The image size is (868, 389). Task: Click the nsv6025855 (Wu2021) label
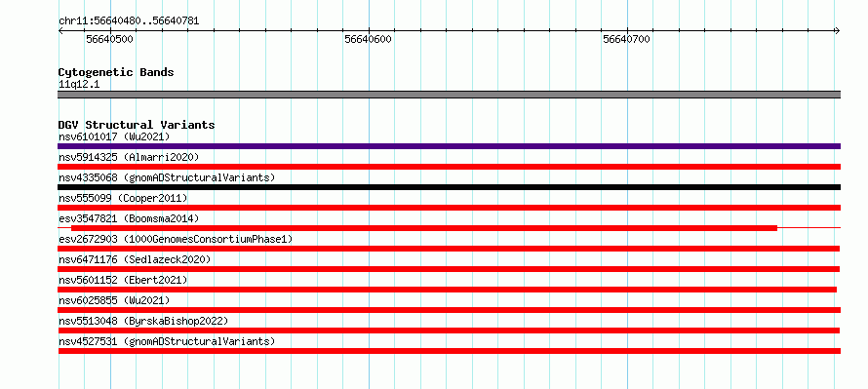[114, 300]
